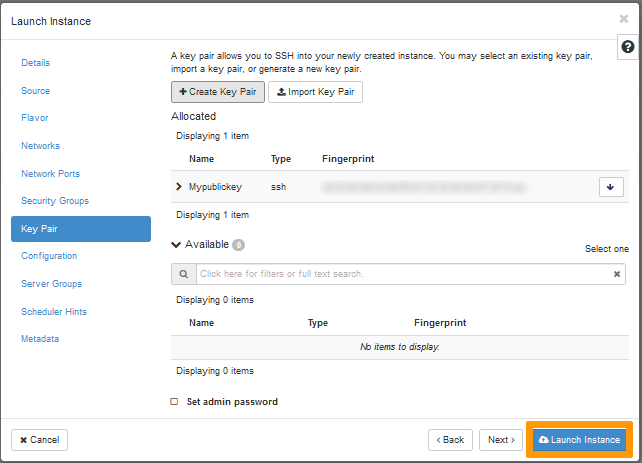
Task: Go to the Networks tab
Action: coord(41,146)
